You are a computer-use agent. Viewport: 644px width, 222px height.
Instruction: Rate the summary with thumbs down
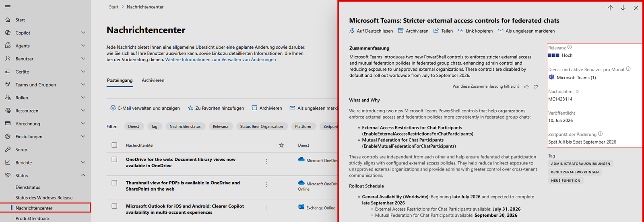536,86
